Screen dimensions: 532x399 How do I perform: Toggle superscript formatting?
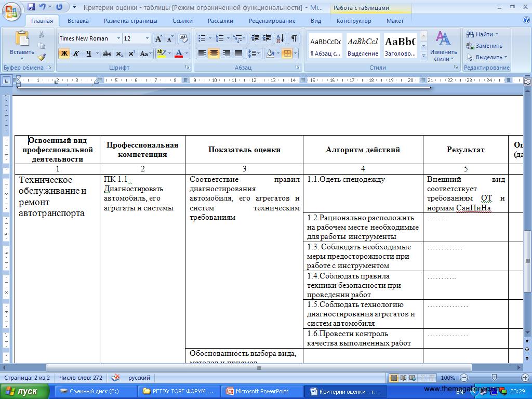coord(131,54)
